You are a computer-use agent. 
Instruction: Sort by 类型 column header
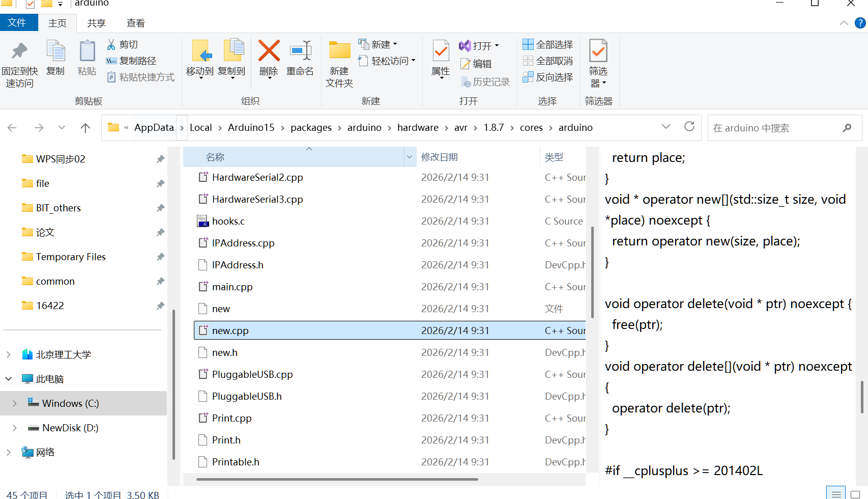coord(563,157)
